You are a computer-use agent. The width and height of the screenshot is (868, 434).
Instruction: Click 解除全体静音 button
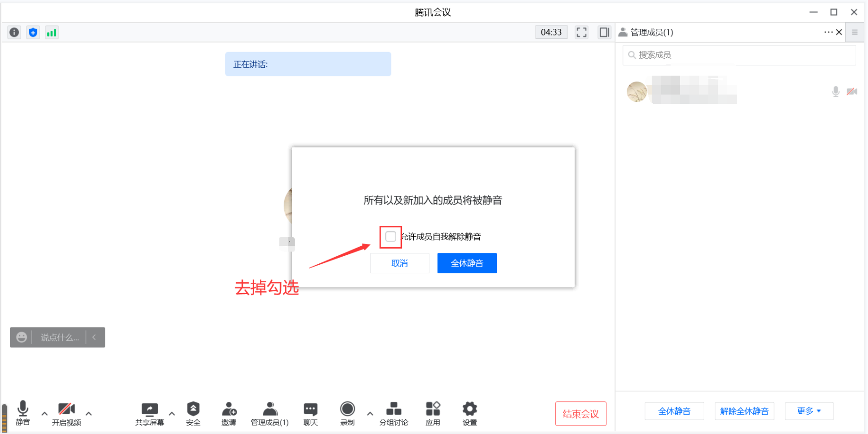pos(744,411)
